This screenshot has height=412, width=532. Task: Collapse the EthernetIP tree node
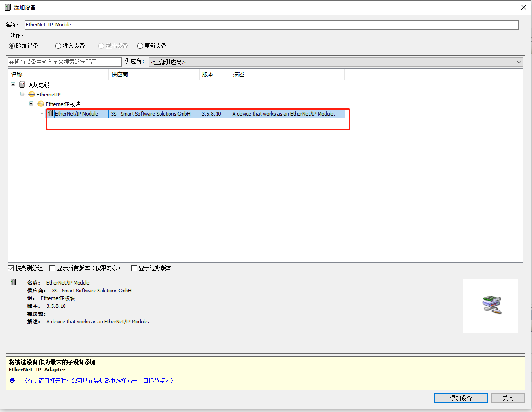[22, 94]
